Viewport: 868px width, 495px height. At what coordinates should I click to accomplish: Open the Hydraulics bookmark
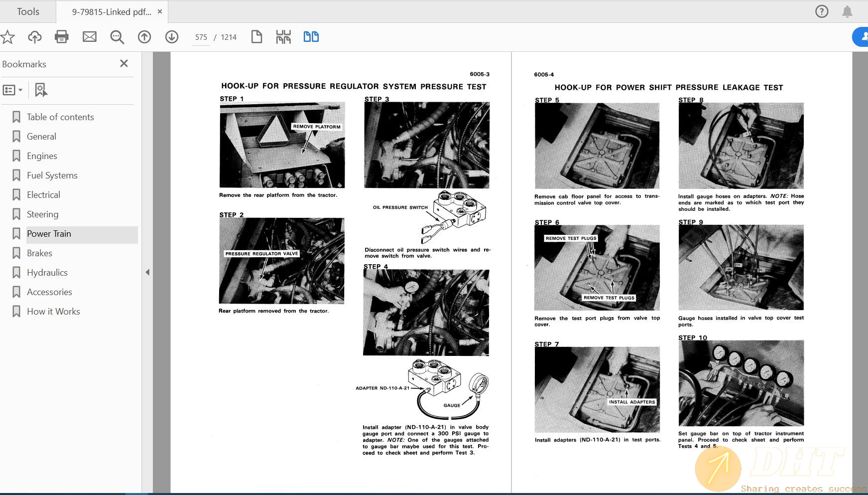click(47, 273)
